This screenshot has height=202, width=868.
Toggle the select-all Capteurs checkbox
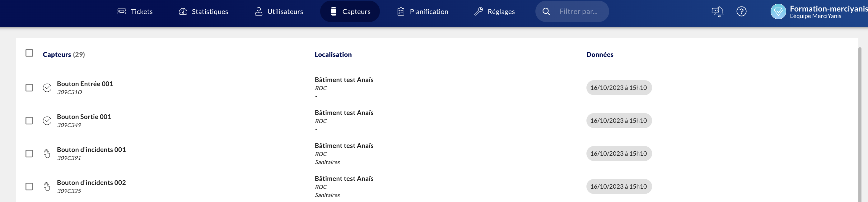click(x=29, y=53)
